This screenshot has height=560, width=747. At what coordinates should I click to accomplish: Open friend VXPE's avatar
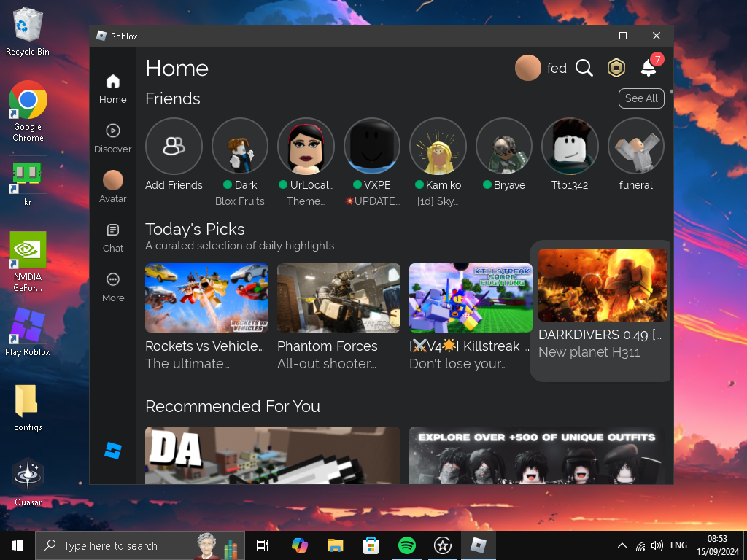click(x=371, y=146)
